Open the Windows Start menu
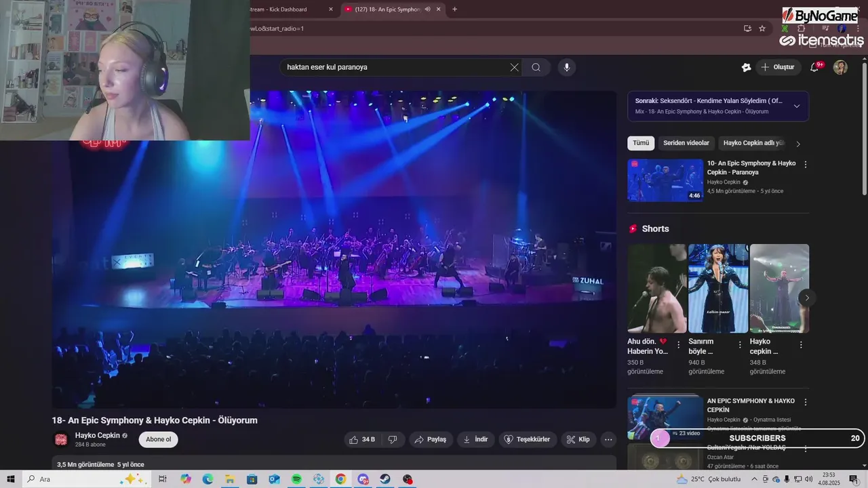The width and height of the screenshot is (868, 488). click(10, 479)
